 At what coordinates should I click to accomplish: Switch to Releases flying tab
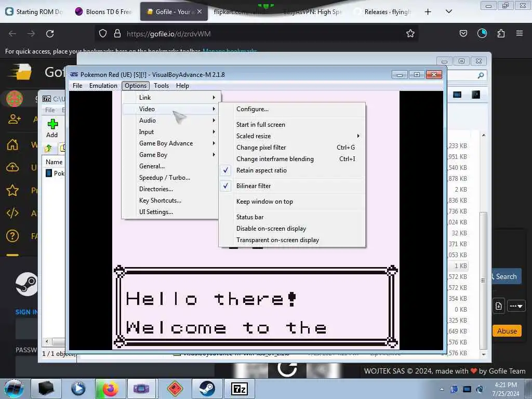coord(383,12)
